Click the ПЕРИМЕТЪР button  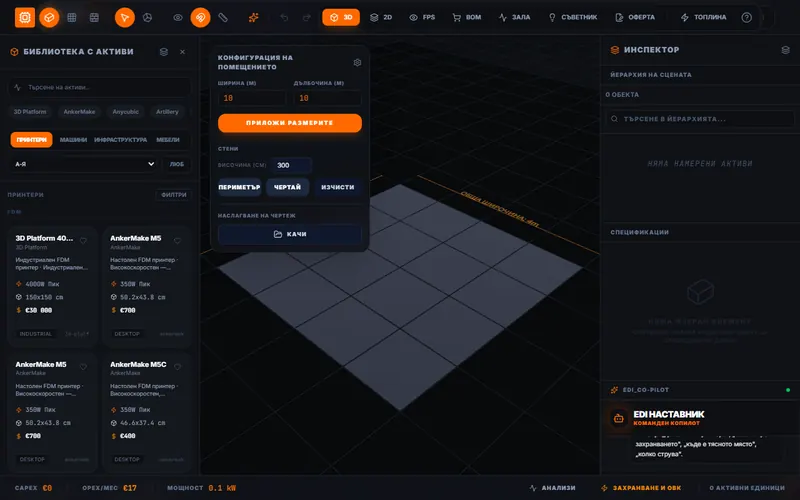point(239,187)
